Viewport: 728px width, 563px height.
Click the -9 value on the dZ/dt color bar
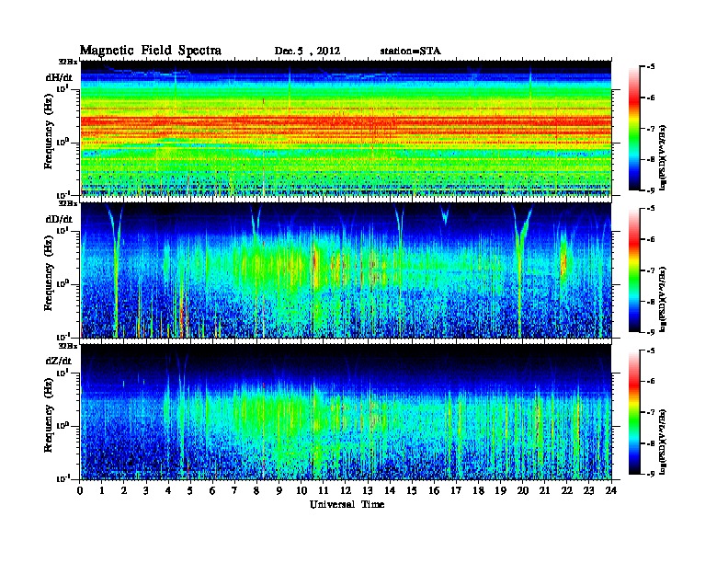coord(650,474)
